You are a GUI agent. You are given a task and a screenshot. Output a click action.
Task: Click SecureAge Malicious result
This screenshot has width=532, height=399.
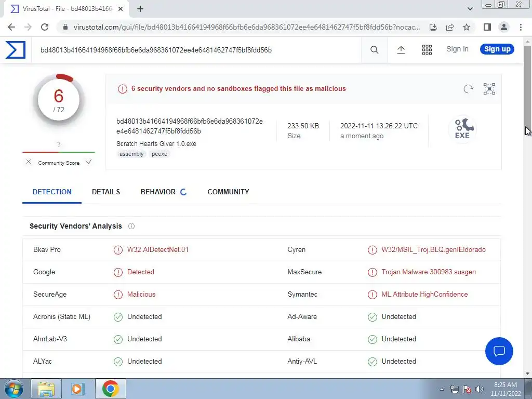[141, 295]
